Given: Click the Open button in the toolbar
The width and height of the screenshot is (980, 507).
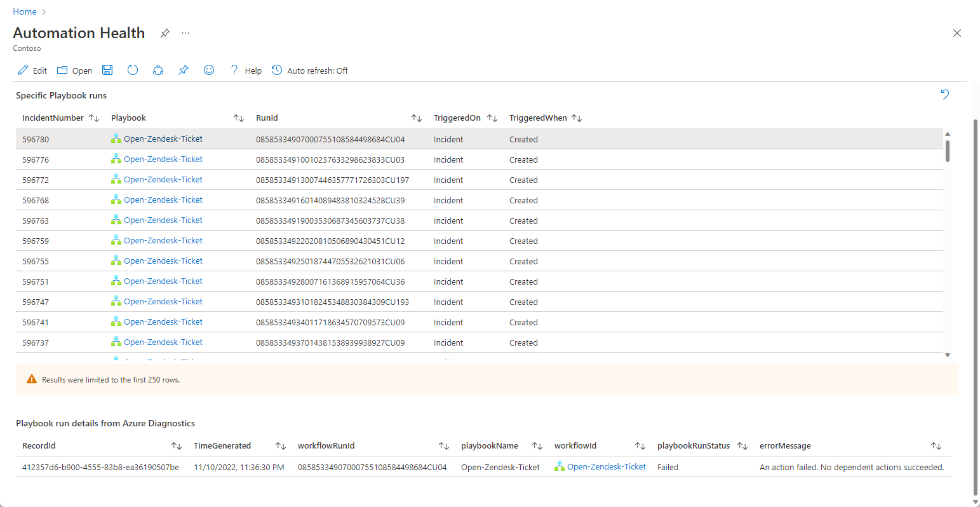Looking at the screenshot, I should [x=75, y=71].
